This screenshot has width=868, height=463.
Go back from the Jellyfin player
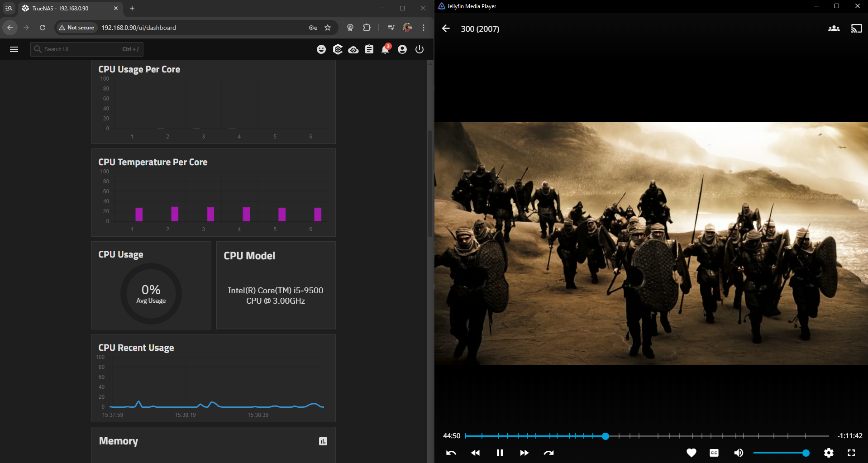(446, 29)
